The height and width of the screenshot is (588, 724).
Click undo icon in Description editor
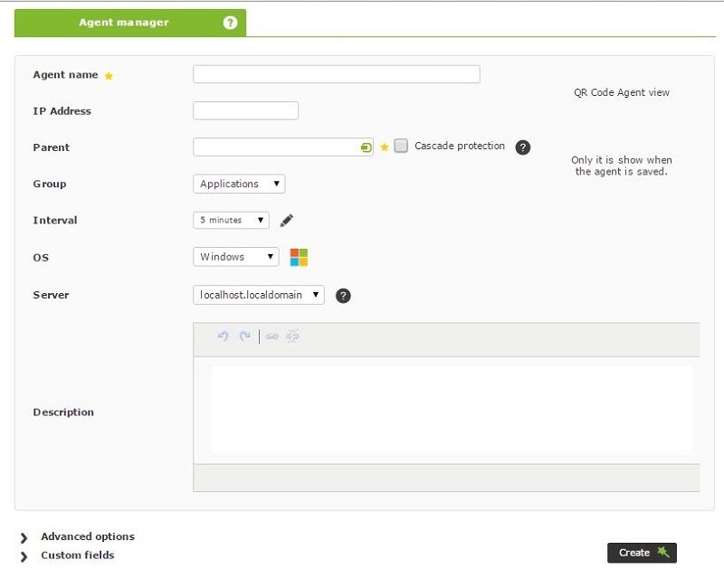point(223,336)
